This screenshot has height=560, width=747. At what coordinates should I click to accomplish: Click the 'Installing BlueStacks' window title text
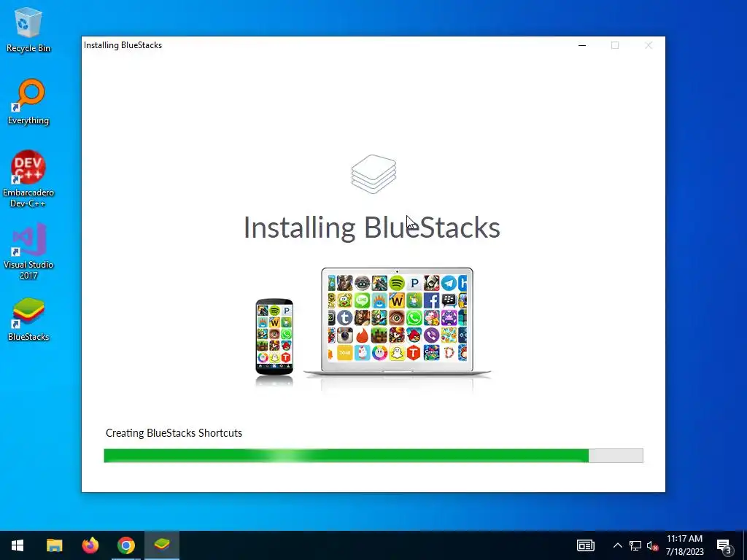pyautogui.click(x=123, y=45)
